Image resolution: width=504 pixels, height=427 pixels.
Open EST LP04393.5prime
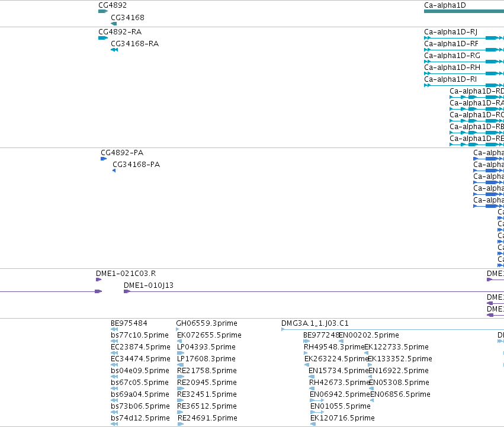(206, 347)
